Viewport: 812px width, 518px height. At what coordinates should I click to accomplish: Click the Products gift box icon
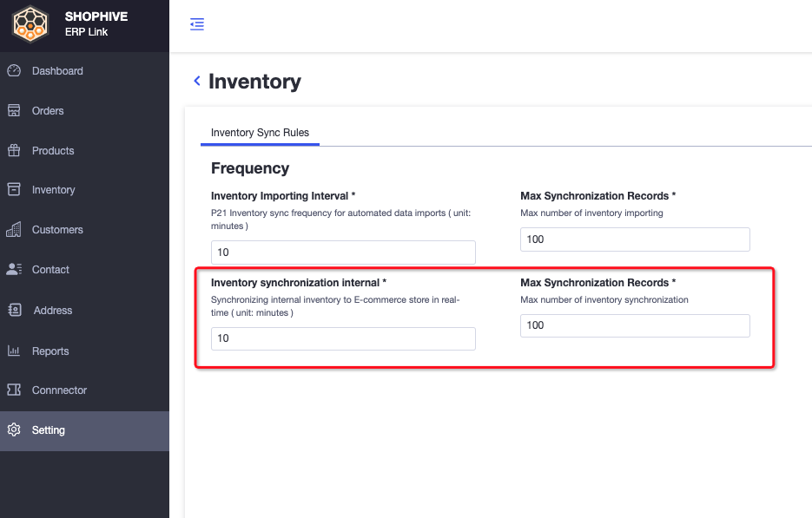click(x=14, y=150)
